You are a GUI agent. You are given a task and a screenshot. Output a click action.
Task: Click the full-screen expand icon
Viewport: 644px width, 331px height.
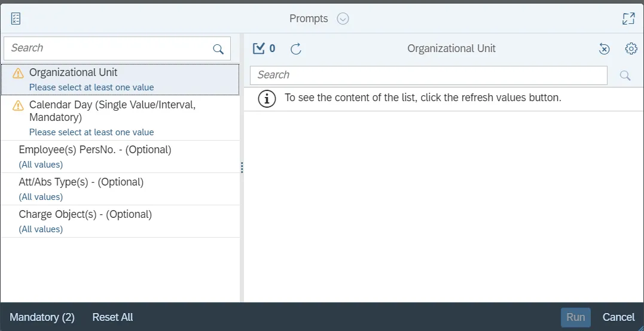628,19
